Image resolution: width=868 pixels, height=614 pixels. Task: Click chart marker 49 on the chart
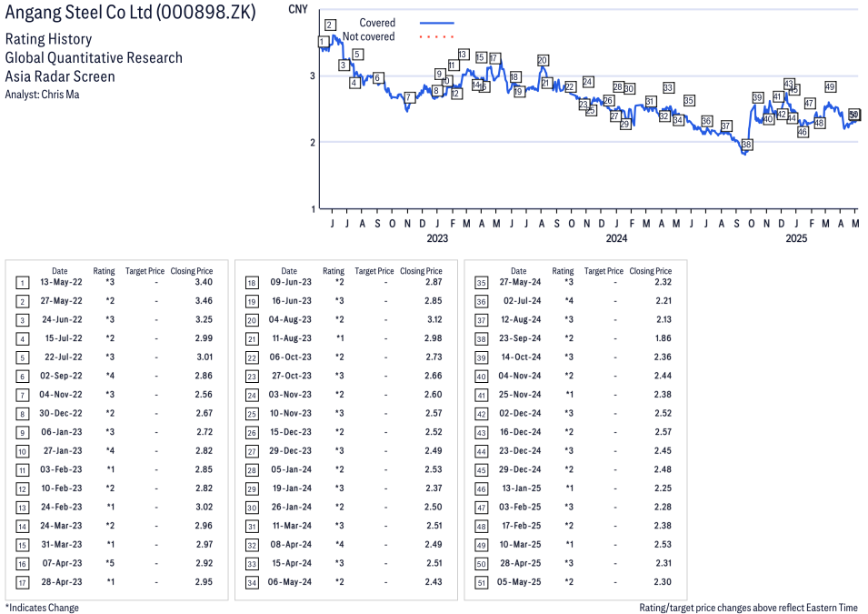point(830,87)
